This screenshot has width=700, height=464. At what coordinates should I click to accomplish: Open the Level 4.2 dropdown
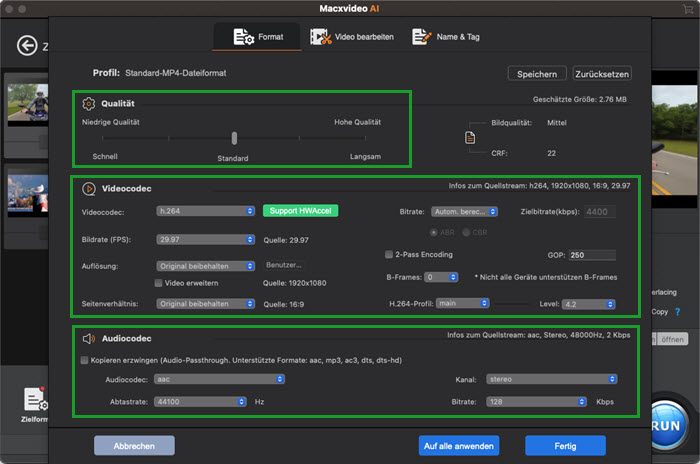(588, 304)
